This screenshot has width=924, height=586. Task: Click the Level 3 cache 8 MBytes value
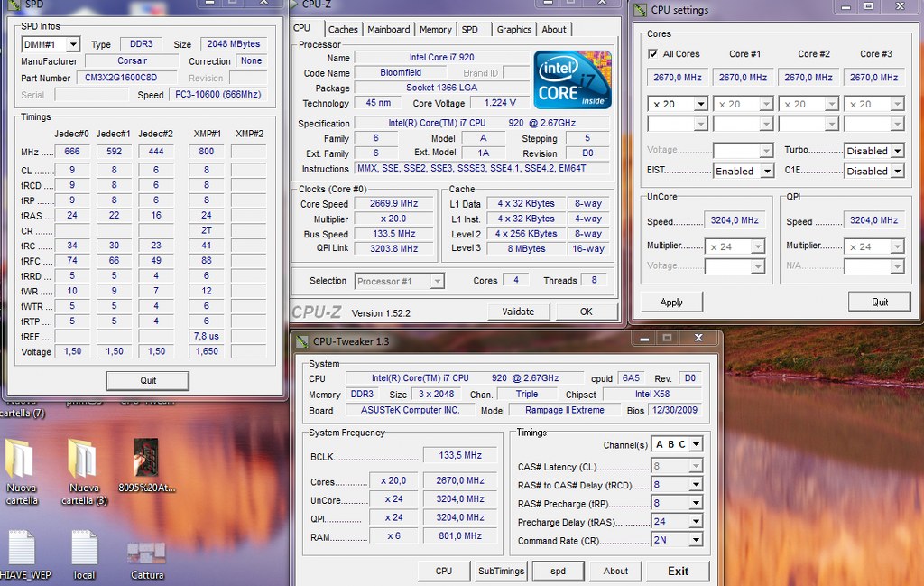click(526, 249)
